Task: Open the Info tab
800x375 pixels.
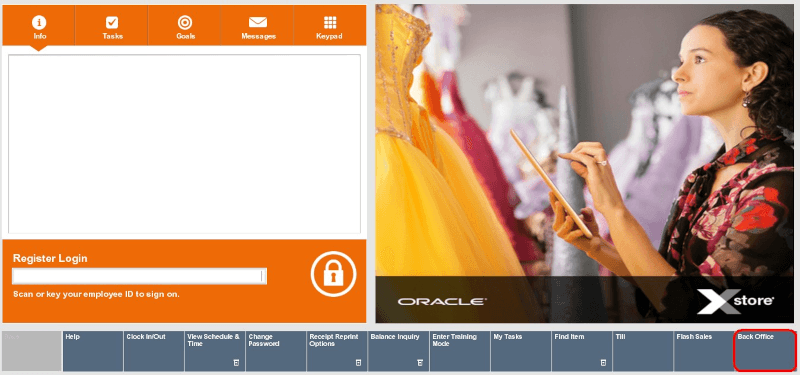Action: point(39,26)
